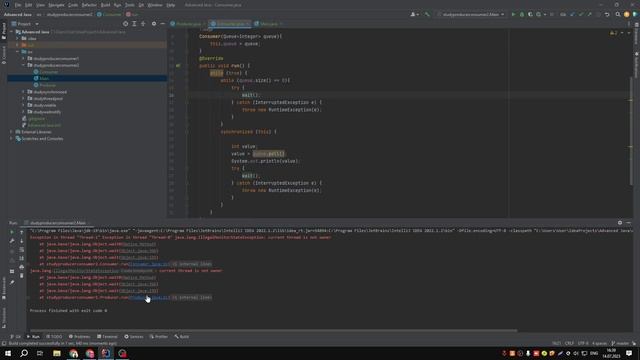
Task: Click the Git update project icon
Action: tap(572, 14)
